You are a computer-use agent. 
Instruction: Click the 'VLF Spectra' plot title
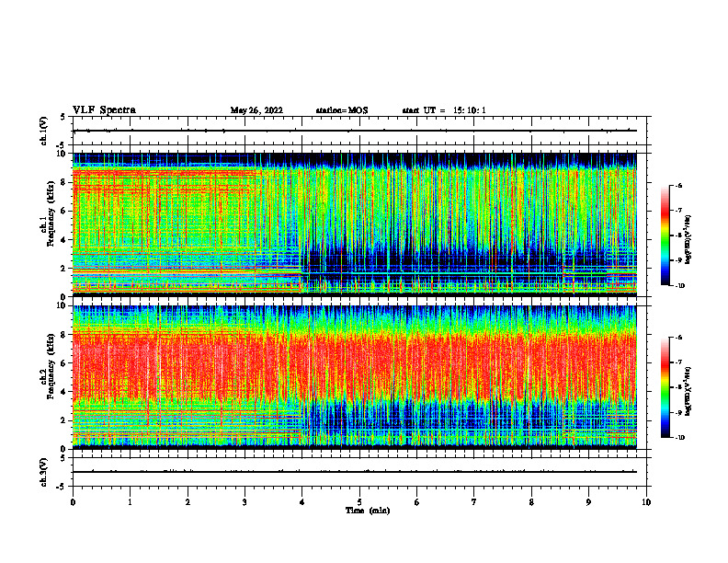pos(104,110)
